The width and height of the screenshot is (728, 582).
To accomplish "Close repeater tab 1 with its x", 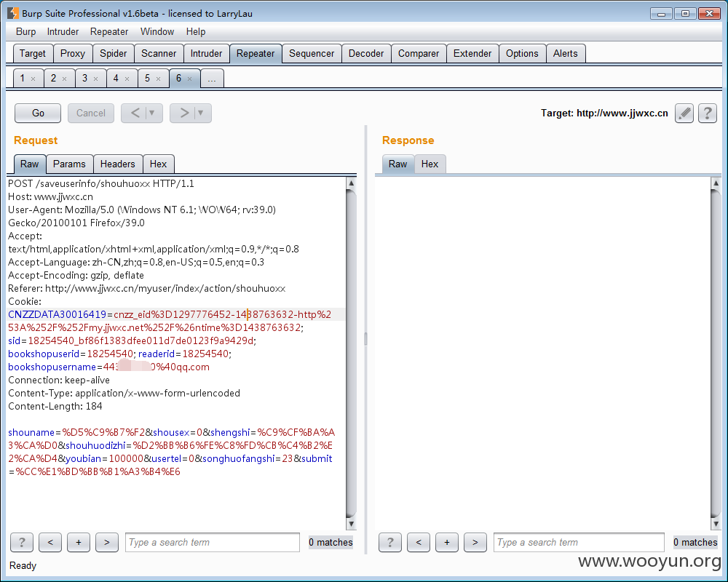I will [33, 79].
